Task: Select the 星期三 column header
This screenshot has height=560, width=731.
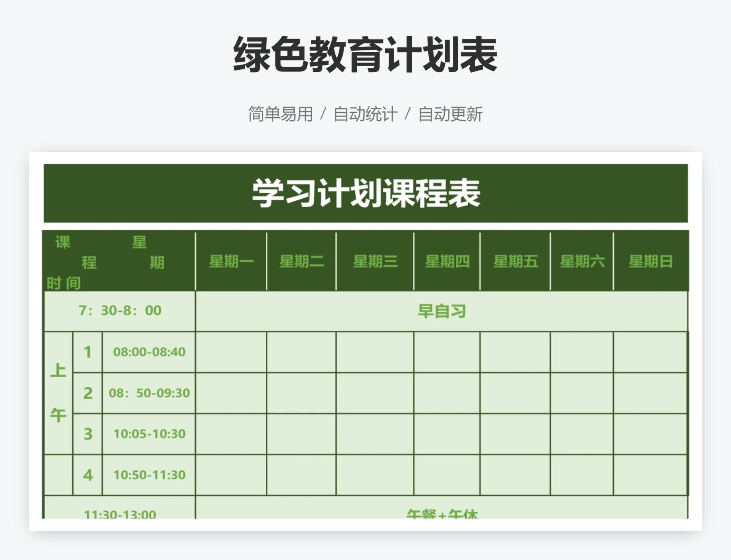Action: pyautogui.click(x=375, y=261)
